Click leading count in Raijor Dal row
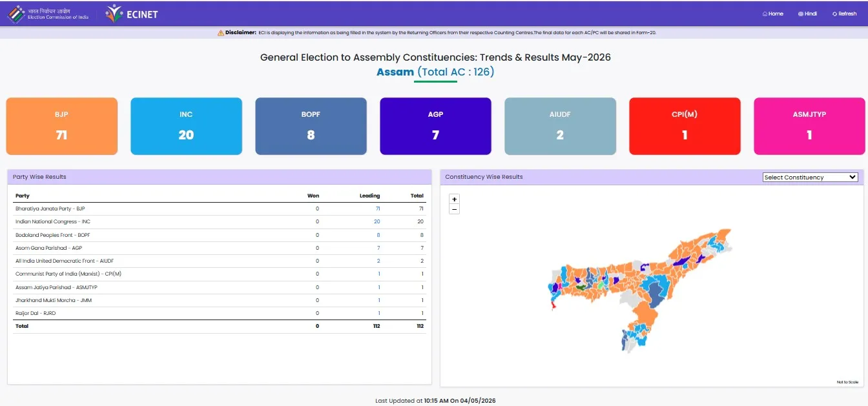 (x=379, y=313)
